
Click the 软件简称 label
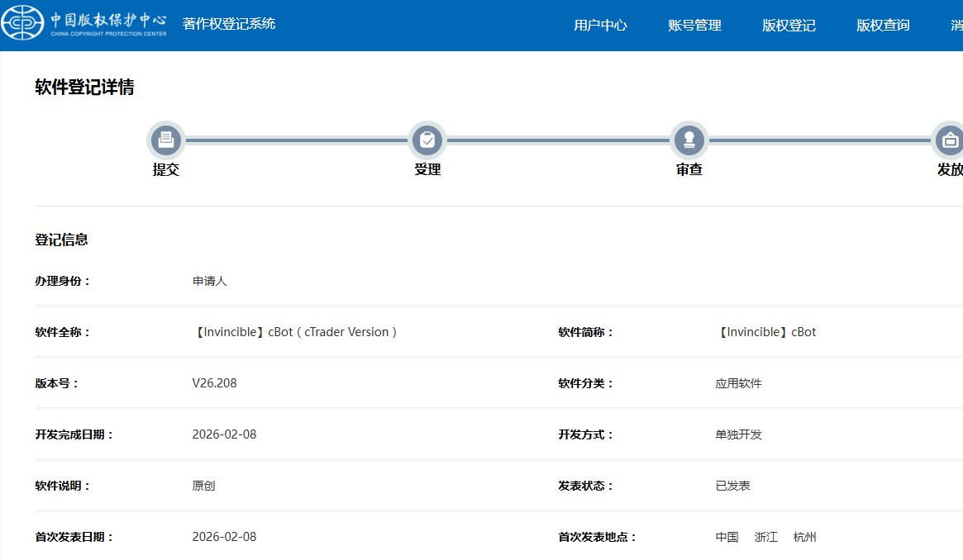586,332
